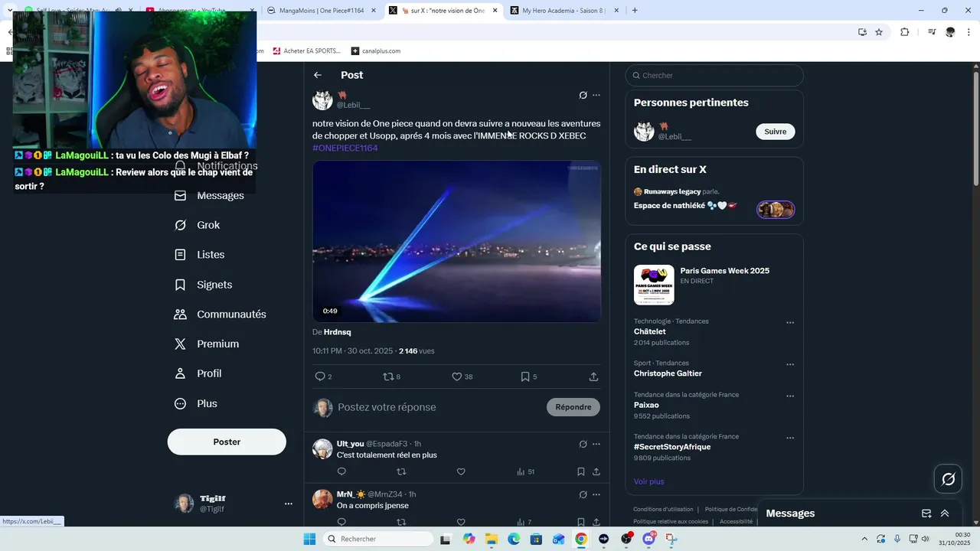The height and width of the screenshot is (551, 980).
Task: Click the Chercher search field
Action: tap(714, 75)
